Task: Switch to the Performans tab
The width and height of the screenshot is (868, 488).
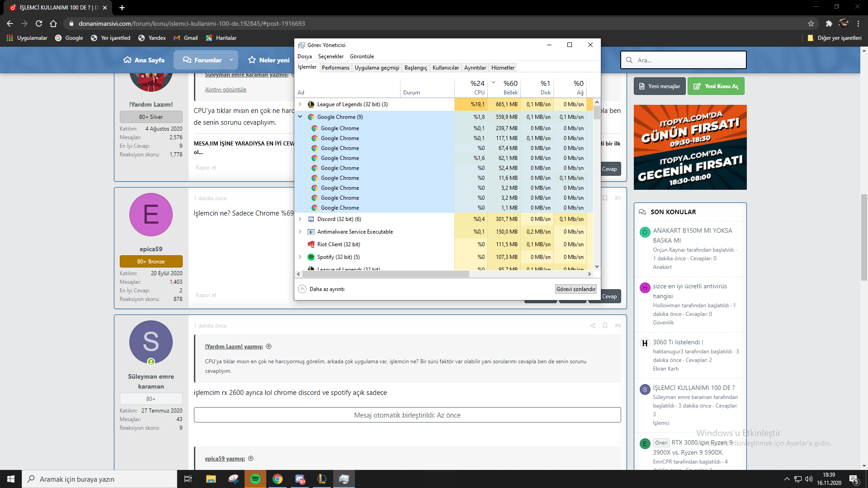Action: [x=335, y=68]
